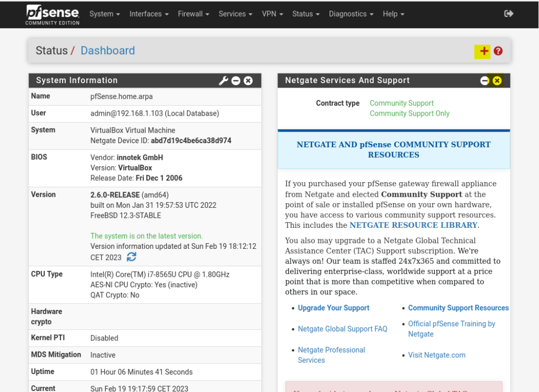
Task: Click the Intel Core i7-8565U CPU text
Action: [x=160, y=275]
